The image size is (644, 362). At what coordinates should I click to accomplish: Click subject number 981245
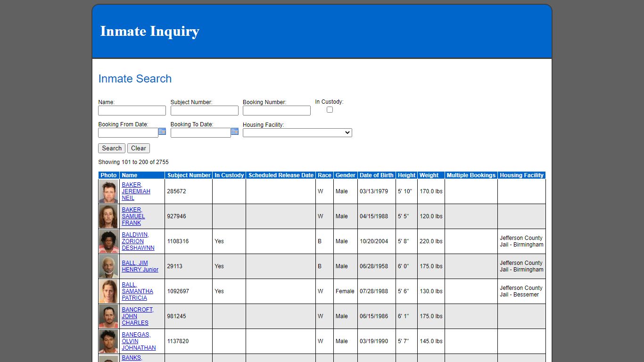pos(176,316)
